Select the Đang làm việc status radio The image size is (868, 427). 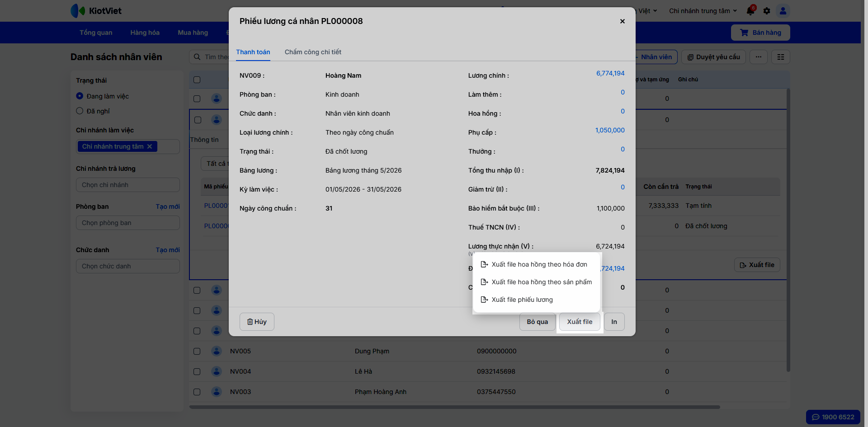pyautogui.click(x=80, y=96)
